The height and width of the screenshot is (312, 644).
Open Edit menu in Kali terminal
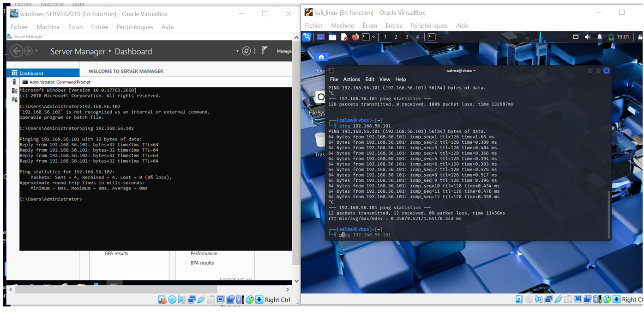click(370, 80)
